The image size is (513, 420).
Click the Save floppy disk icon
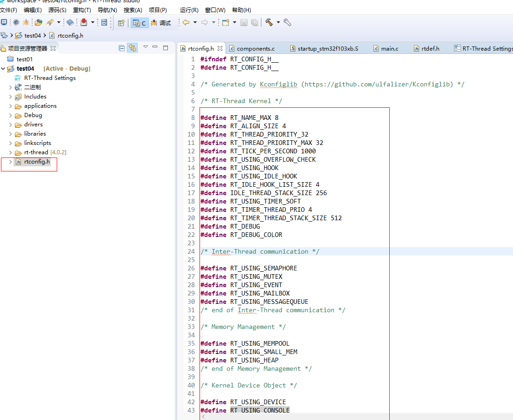coord(244,22)
